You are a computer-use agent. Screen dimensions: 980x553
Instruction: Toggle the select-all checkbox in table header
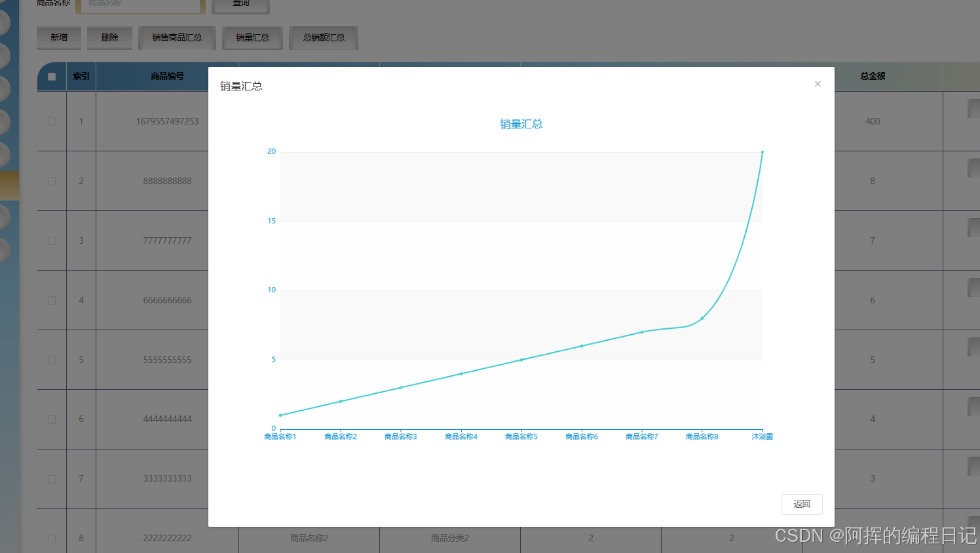coord(52,77)
